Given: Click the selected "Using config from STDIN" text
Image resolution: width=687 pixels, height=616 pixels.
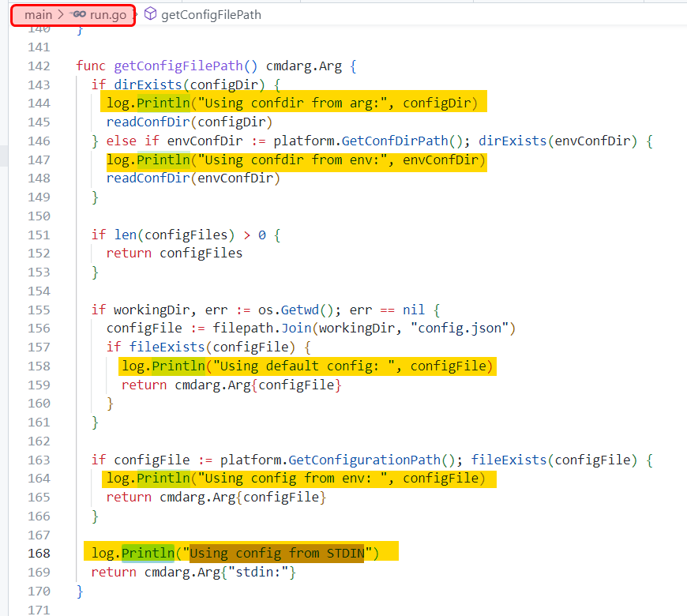Looking at the screenshot, I should click(276, 554).
